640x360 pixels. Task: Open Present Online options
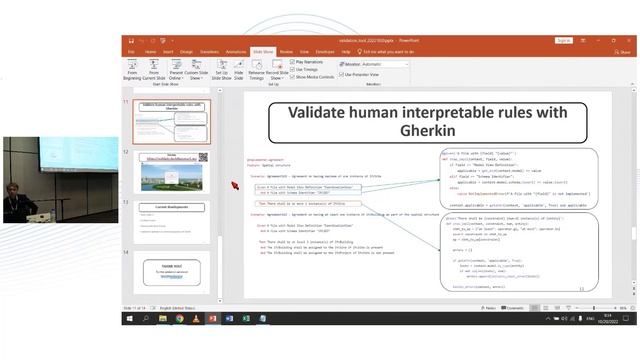[x=176, y=69]
